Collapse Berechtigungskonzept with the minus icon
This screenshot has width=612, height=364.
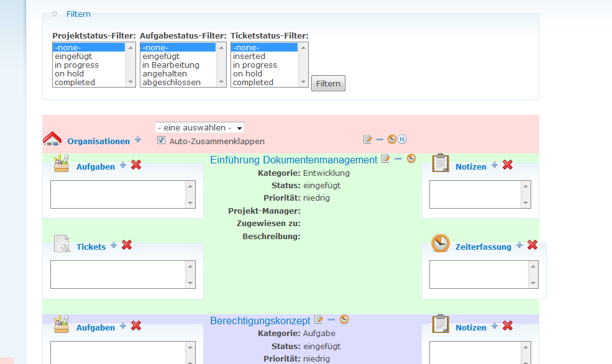coord(331,319)
